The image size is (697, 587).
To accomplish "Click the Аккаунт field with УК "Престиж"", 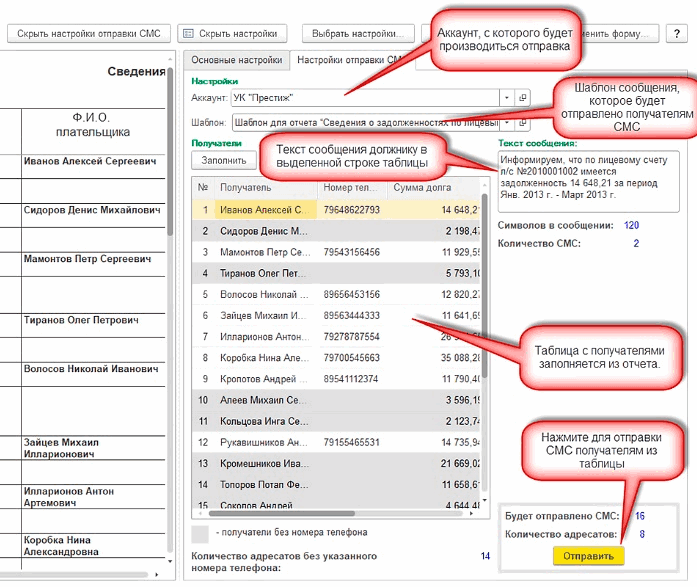I will point(365,98).
